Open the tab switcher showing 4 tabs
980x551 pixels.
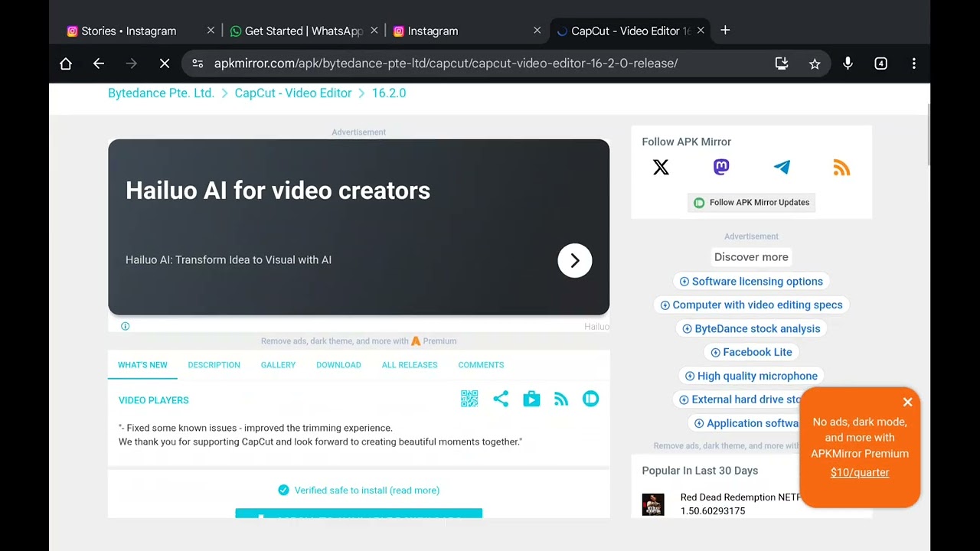tap(880, 64)
